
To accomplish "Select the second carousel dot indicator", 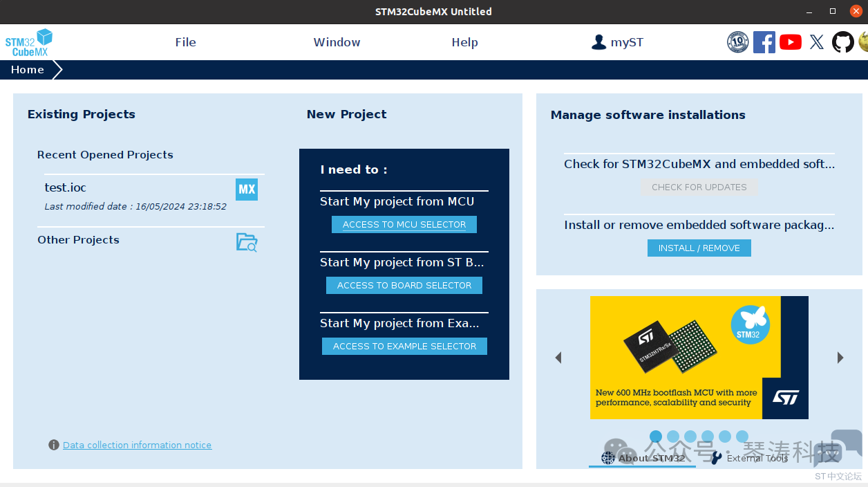I will [673, 437].
